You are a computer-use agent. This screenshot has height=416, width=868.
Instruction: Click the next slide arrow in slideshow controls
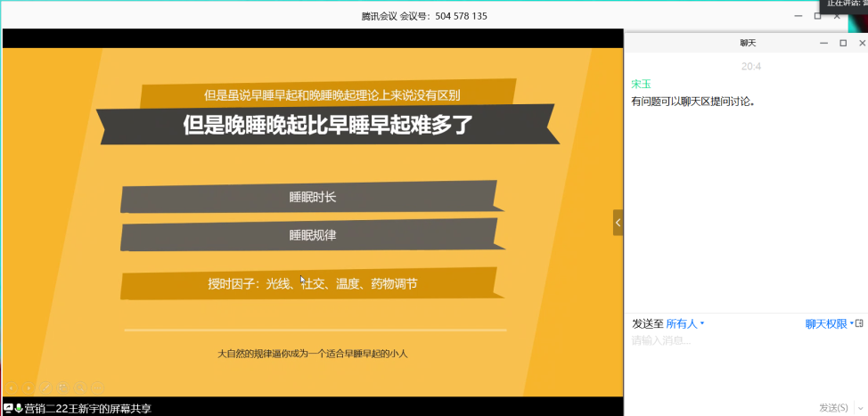coord(29,387)
